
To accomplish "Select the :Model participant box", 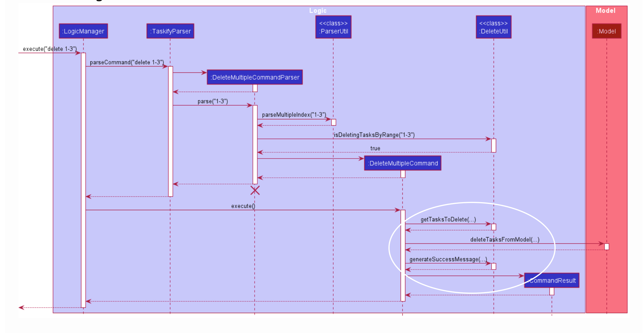I will tap(606, 31).
